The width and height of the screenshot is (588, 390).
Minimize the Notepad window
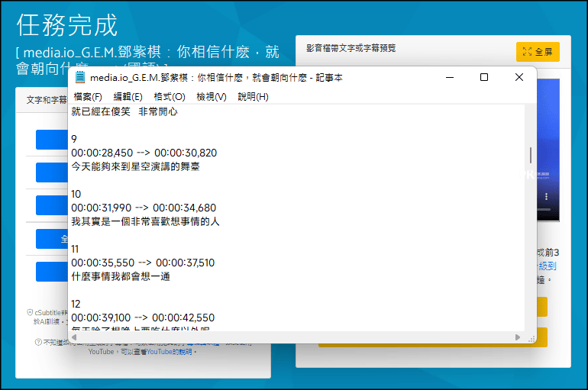click(x=450, y=77)
